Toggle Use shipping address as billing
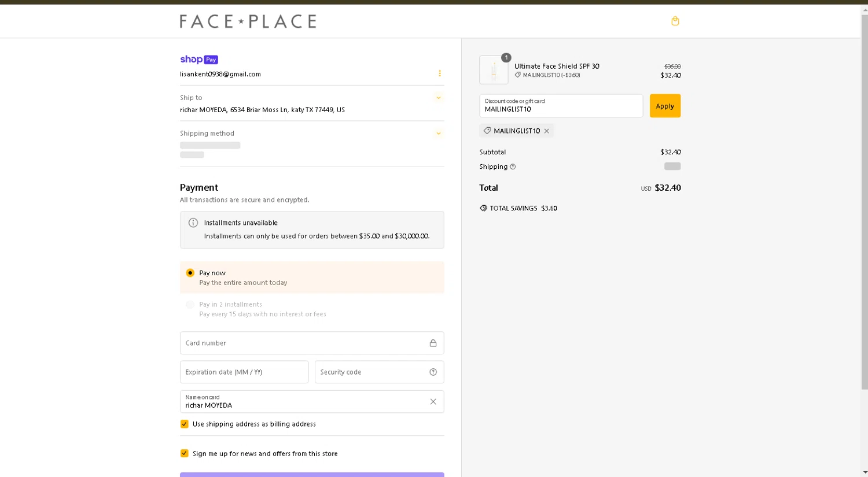Viewport: 868px width, 477px height. click(x=184, y=424)
